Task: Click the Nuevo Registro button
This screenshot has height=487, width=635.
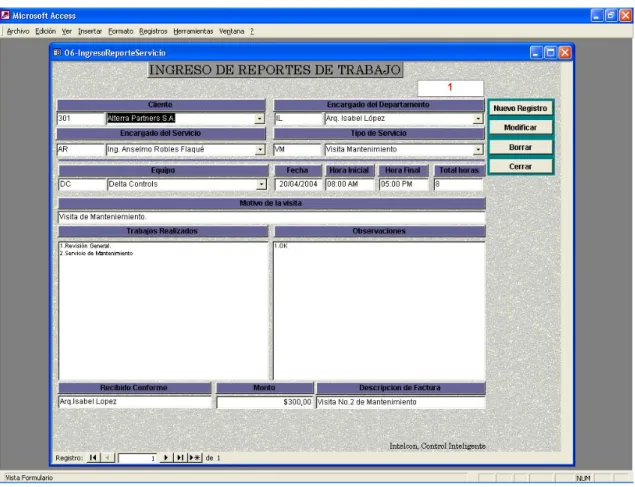Action: [x=520, y=108]
